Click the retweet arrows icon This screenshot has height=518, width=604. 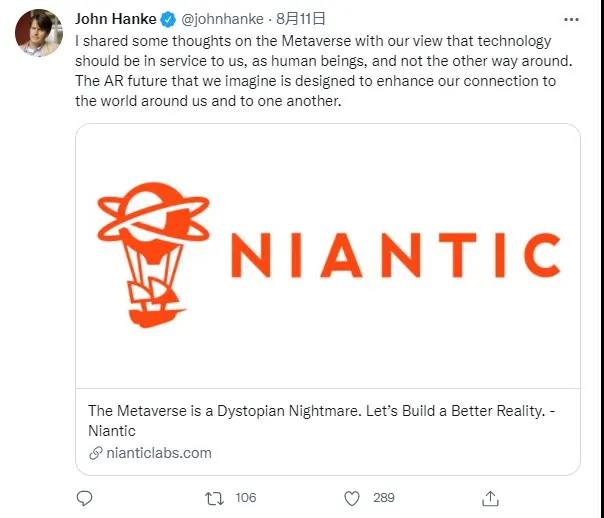coord(214,498)
